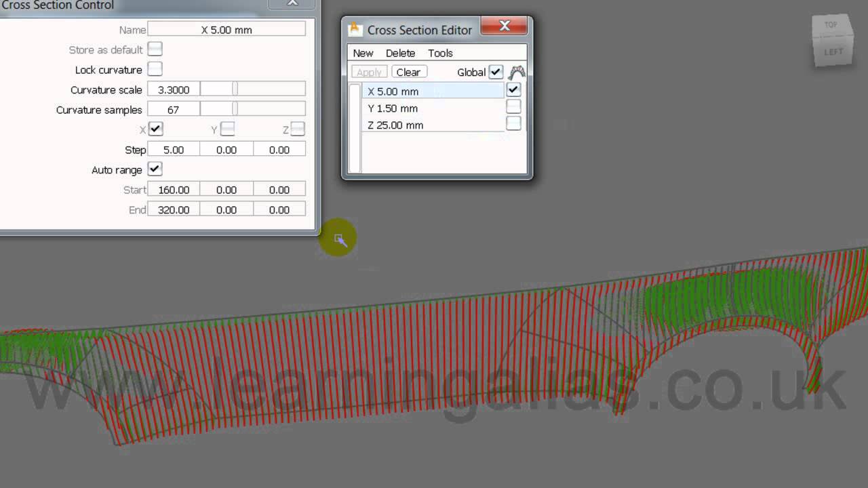
Task: Select the Y 1.50 mm list row
Action: pyautogui.click(x=433, y=108)
